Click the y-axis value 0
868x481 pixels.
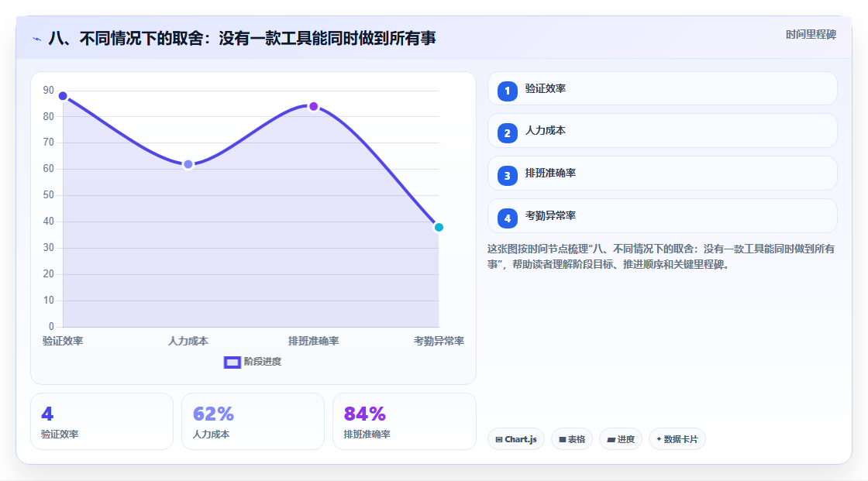[51, 327]
